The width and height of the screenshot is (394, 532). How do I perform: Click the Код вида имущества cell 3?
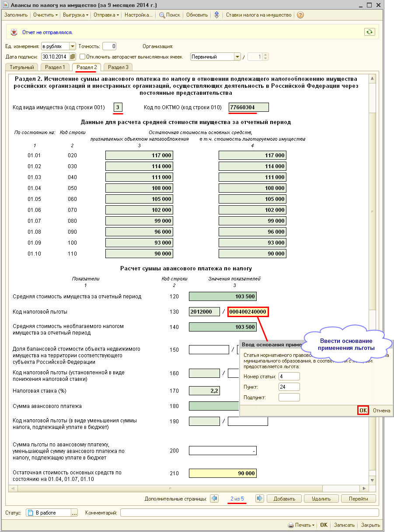(x=118, y=107)
